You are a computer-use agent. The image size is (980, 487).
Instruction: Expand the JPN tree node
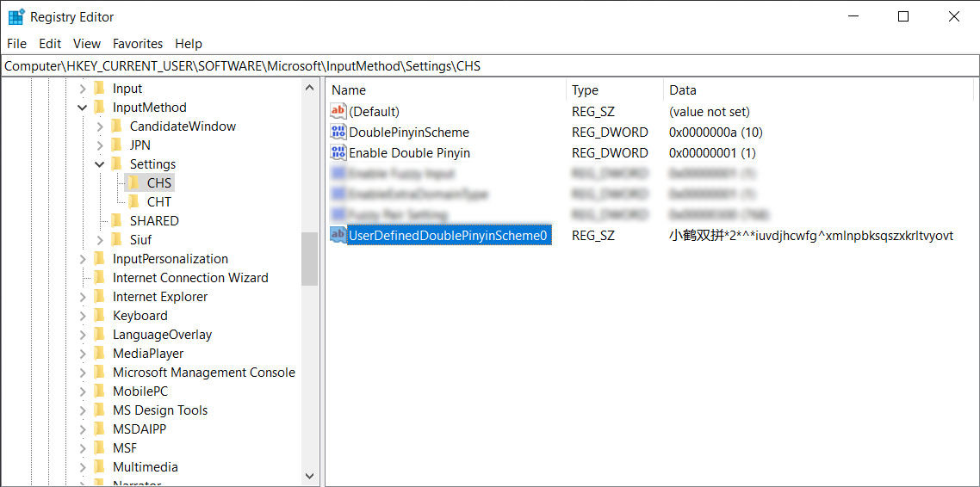[100, 145]
